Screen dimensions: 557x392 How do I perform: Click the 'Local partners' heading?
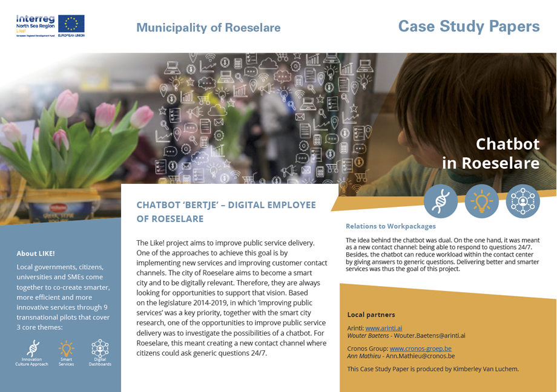pyautogui.click(x=371, y=315)
